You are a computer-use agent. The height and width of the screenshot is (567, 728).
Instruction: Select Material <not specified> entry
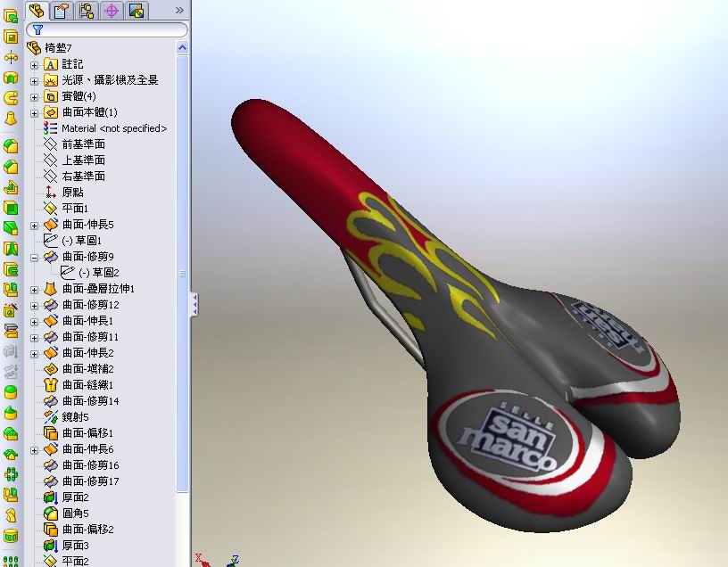(x=105, y=128)
